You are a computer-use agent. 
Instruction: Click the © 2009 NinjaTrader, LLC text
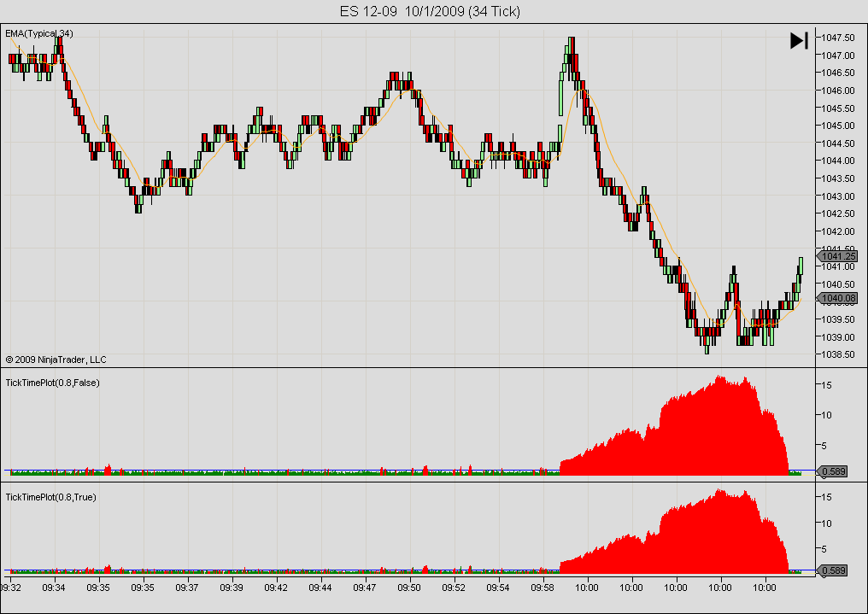click(x=56, y=360)
